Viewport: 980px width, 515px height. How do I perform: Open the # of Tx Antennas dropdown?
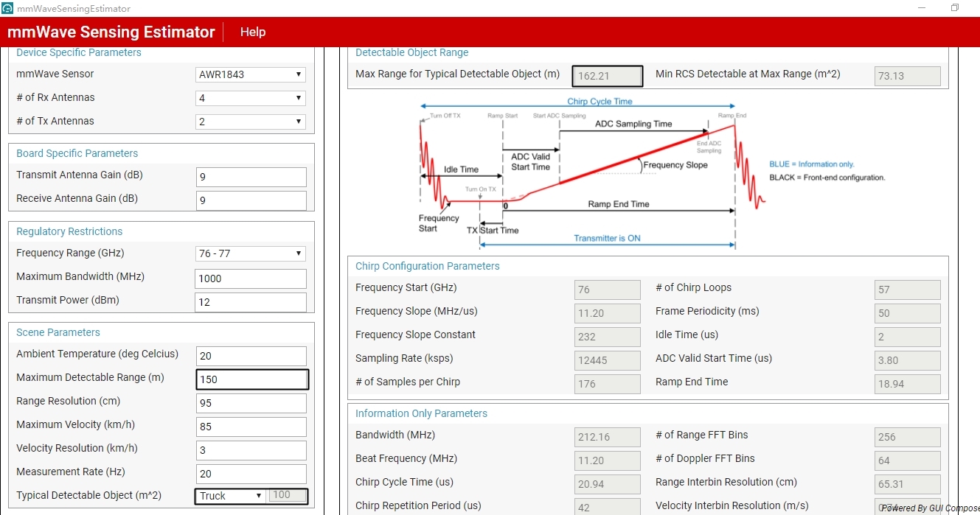[250, 121]
